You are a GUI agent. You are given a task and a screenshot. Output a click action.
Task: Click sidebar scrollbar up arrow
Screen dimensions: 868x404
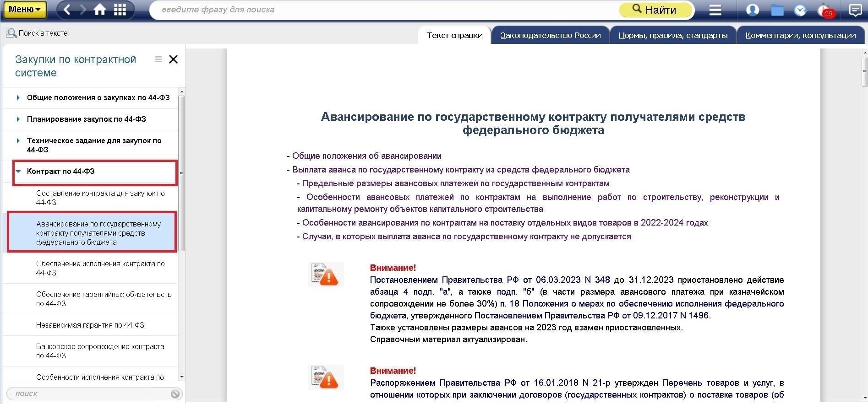click(181, 92)
